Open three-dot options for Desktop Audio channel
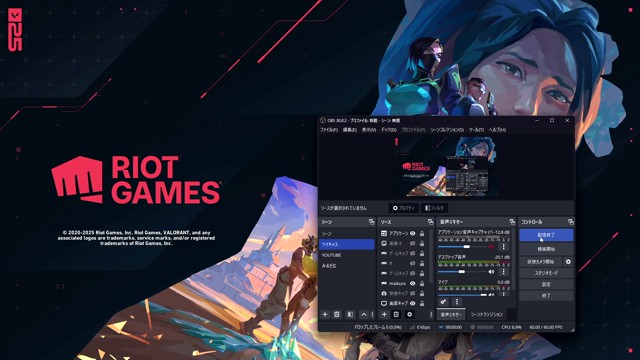Screen dimensions: 640x360 [x=504, y=271]
